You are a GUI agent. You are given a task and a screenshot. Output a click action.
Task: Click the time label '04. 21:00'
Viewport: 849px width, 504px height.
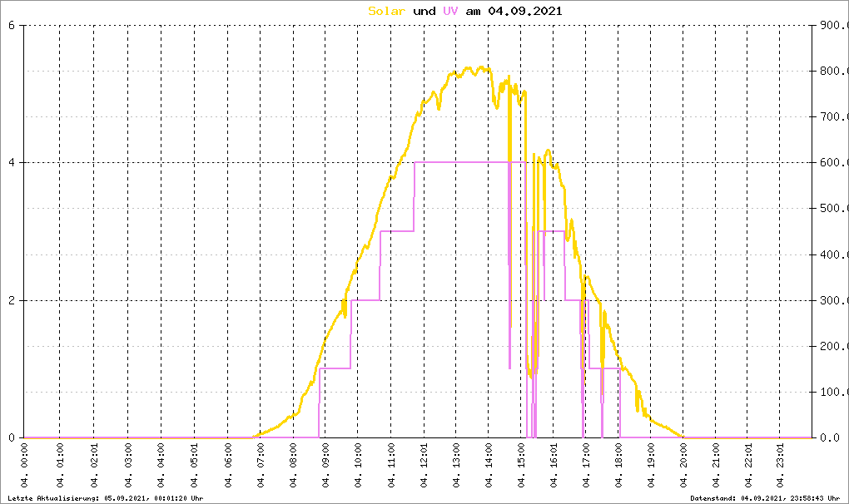[x=716, y=466]
